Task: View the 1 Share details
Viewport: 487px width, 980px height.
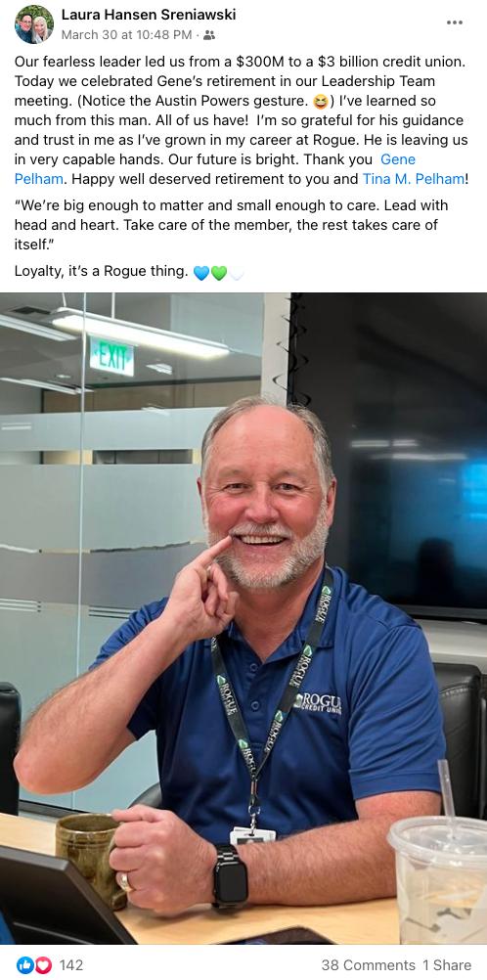Action: (447, 965)
